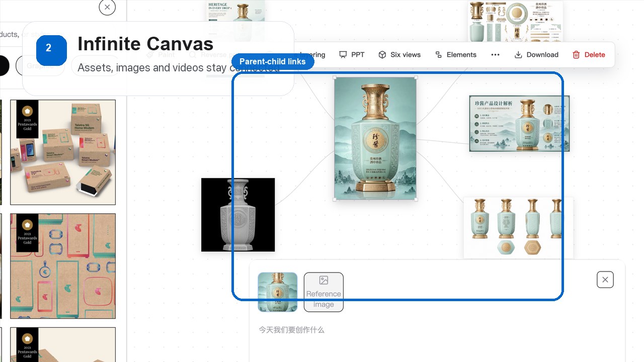The width and height of the screenshot is (644, 362).
Task: Generate Six views of the selected image
Action: [399, 55]
